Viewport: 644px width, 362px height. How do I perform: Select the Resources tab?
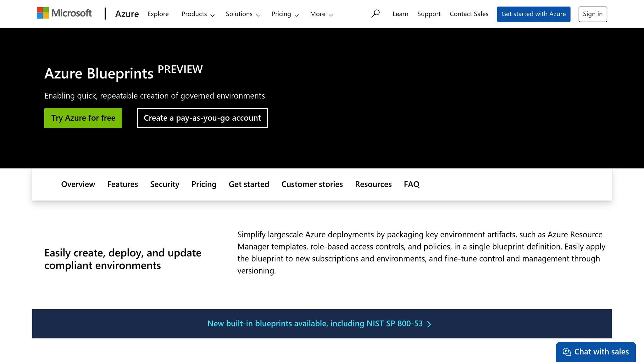373,184
